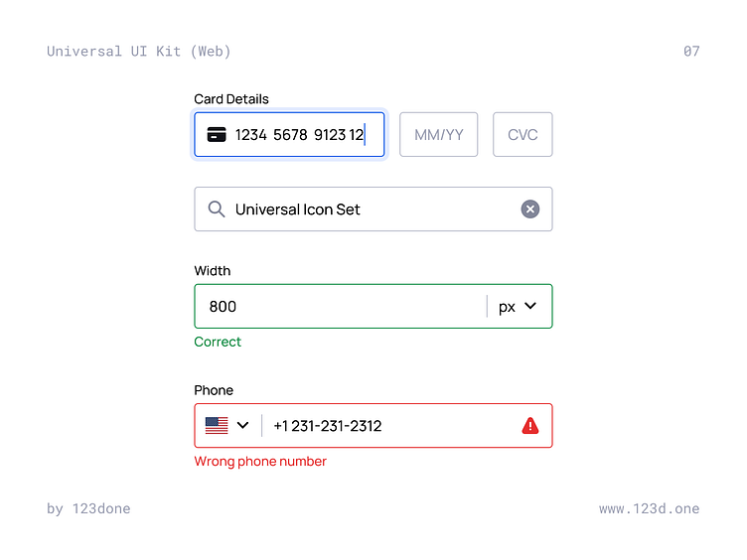747x560 pixels.
Task: Click the CVC input field
Action: tap(523, 135)
